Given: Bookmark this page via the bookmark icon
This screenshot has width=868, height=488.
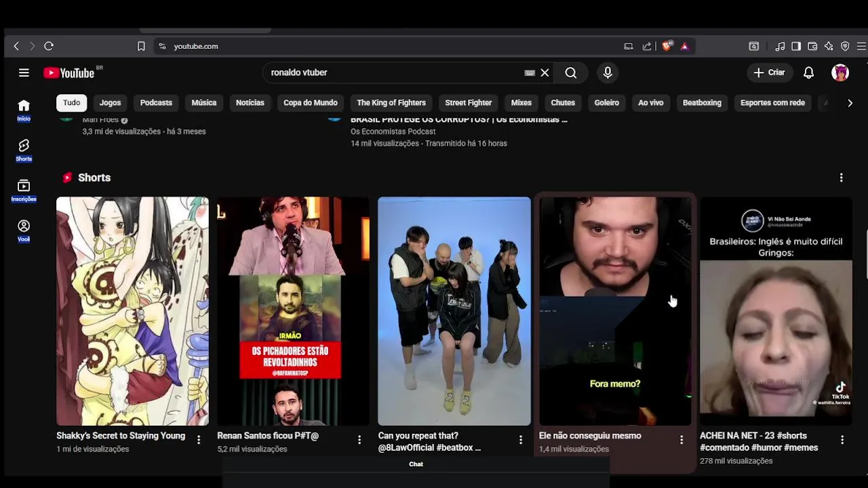Looking at the screenshot, I should [x=141, y=46].
